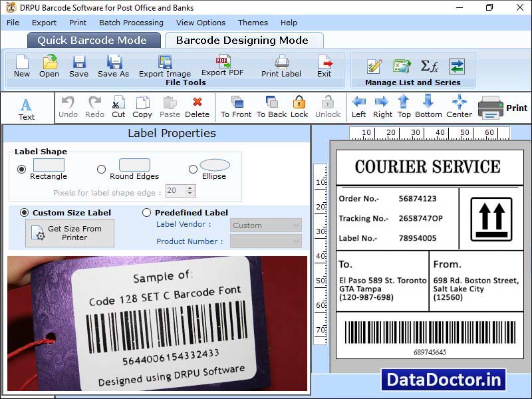Screen dimensions: 532x399
Task: Lock the selected label object
Action: click(299, 105)
